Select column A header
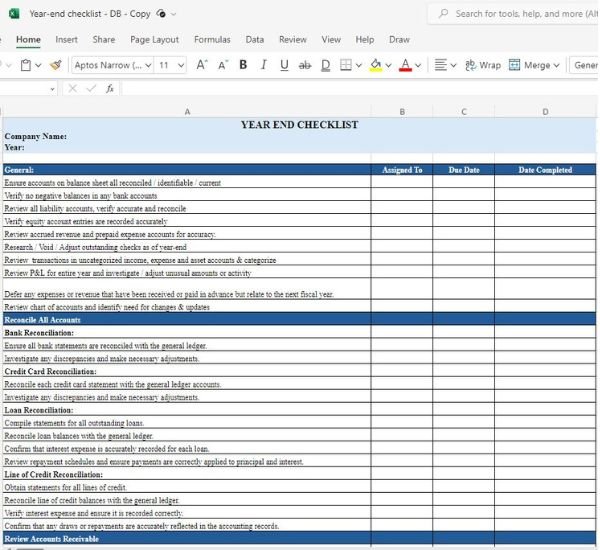 pyautogui.click(x=187, y=112)
